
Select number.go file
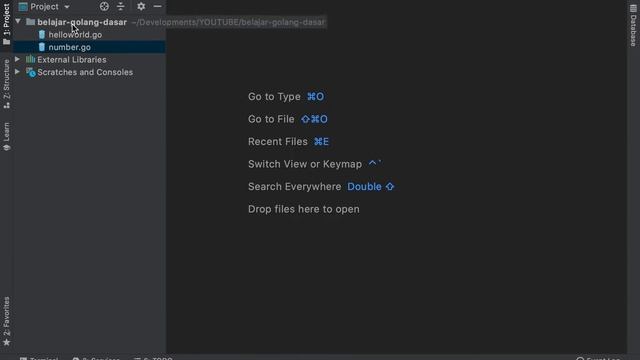(70, 47)
